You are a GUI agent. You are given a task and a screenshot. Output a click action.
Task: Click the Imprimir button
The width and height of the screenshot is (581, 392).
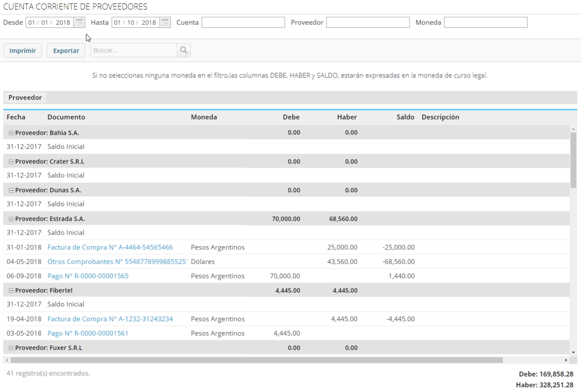23,50
